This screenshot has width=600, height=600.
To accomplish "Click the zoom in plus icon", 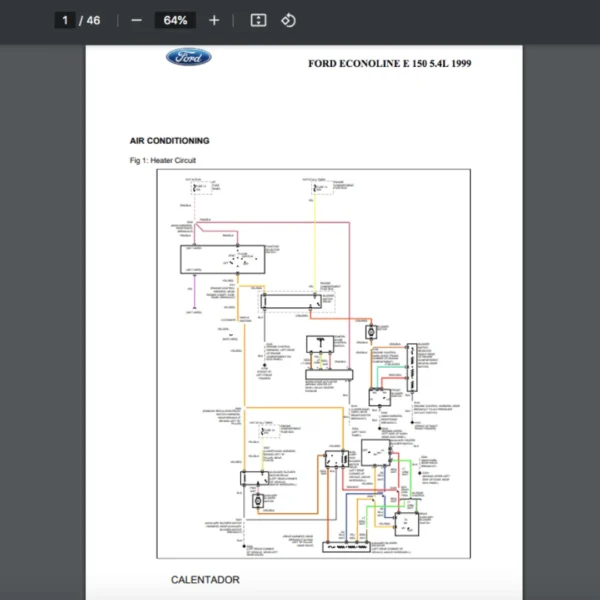I will [214, 20].
